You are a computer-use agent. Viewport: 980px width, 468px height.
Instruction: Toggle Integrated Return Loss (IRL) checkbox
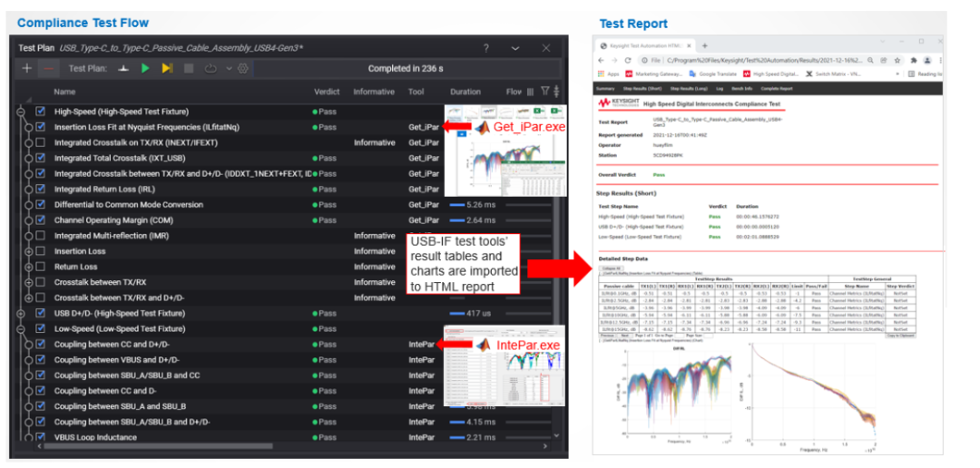[x=41, y=189]
